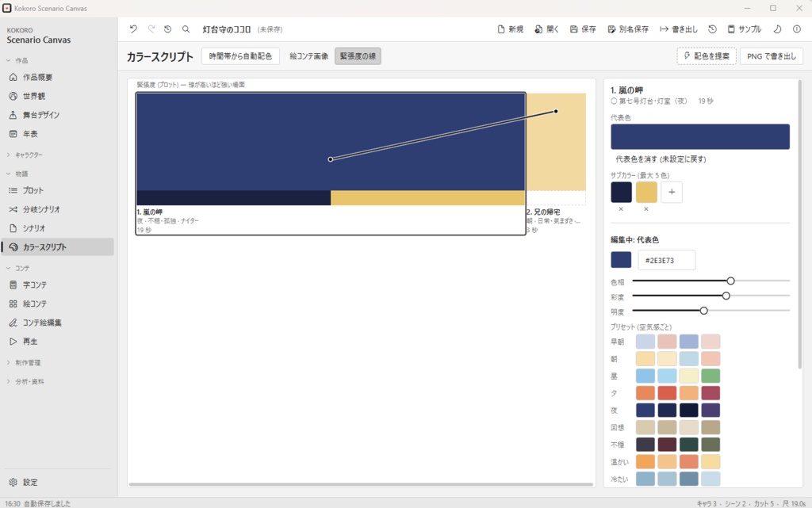Select カラースクリプト in sidebar
The height and width of the screenshot is (508, 812).
58,246
